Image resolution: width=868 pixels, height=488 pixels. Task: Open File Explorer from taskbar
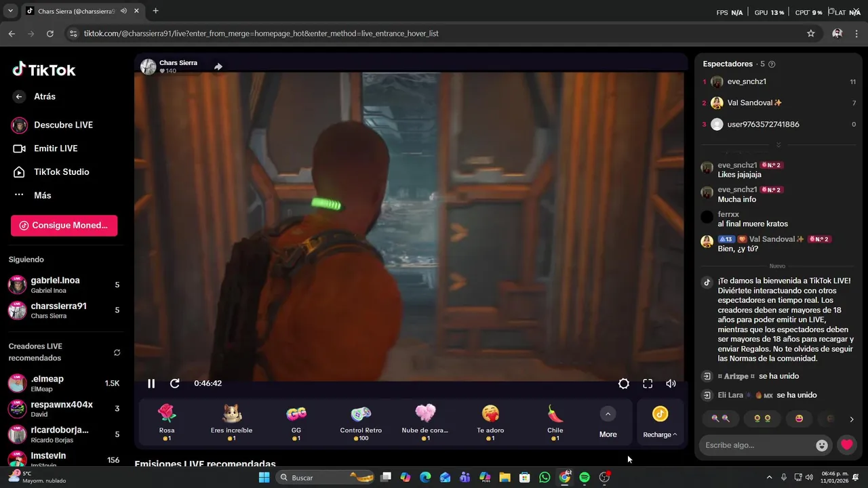[x=505, y=477]
